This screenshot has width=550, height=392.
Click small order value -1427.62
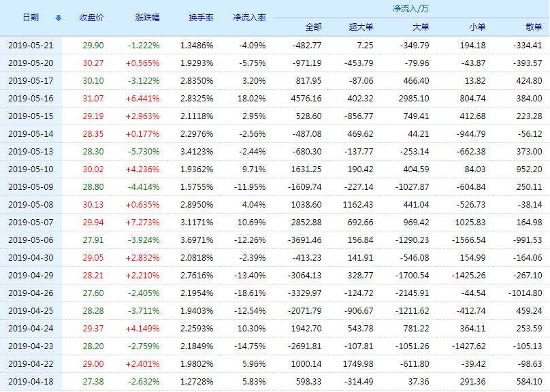tap(468, 346)
